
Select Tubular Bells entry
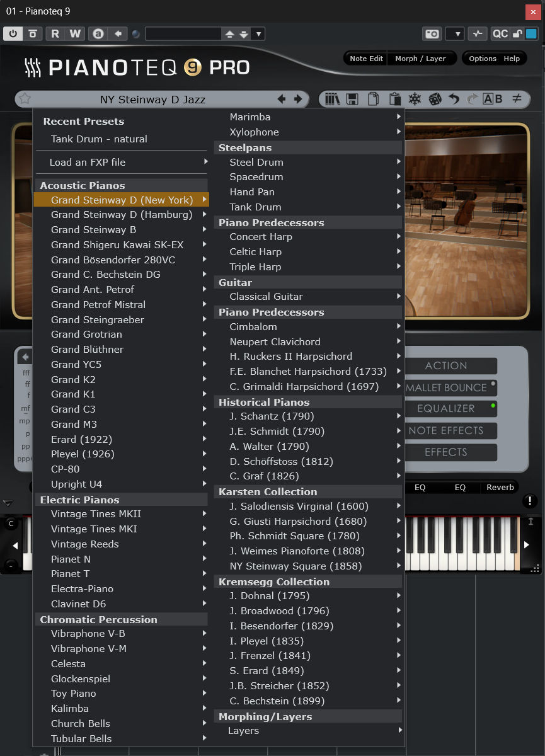[x=121, y=738]
